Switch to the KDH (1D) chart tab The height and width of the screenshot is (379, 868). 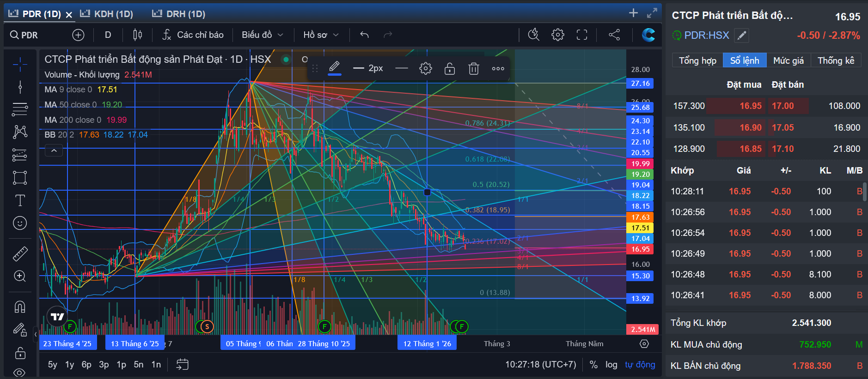pos(107,14)
